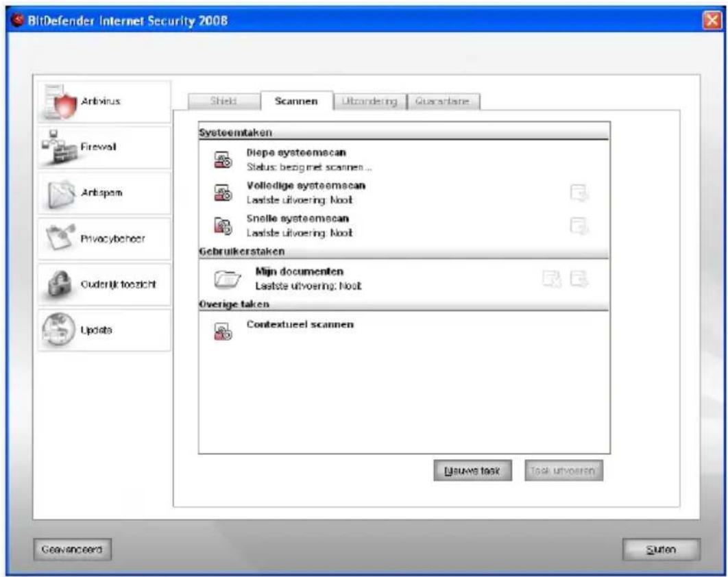
Task: Click the run icon for Mijn documenten
Action: tap(579, 279)
